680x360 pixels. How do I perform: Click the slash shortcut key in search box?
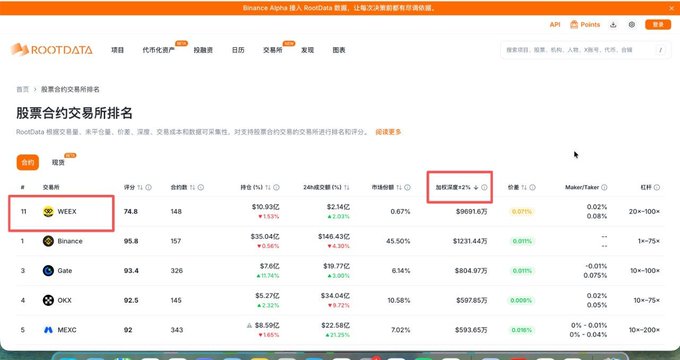click(660, 50)
